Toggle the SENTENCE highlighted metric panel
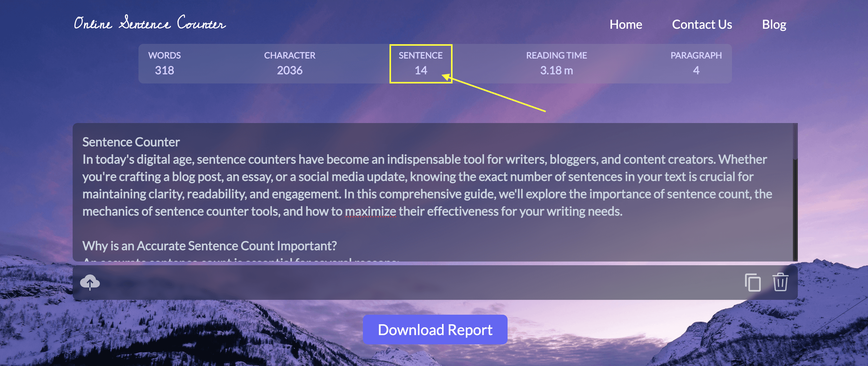This screenshot has height=366, width=868. pos(421,62)
